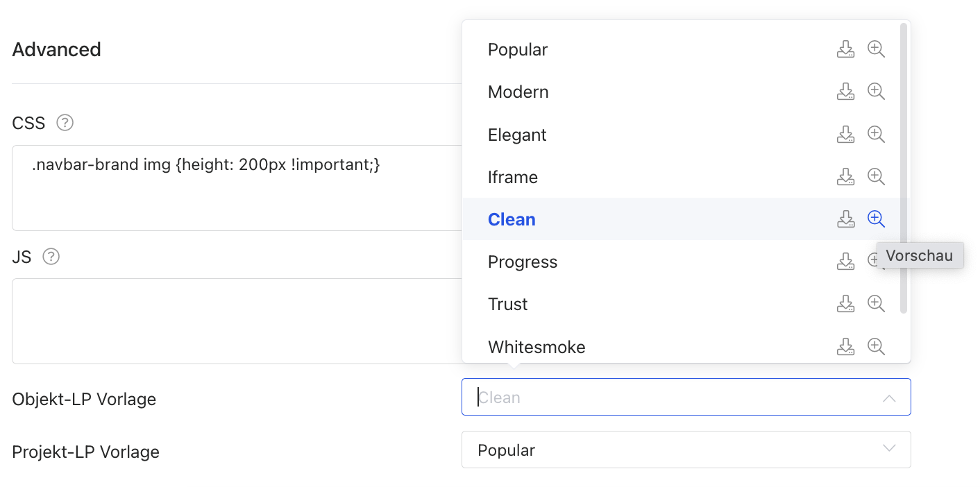Click the JS help question mark icon
The height and width of the screenshot is (487, 980).
(x=51, y=257)
